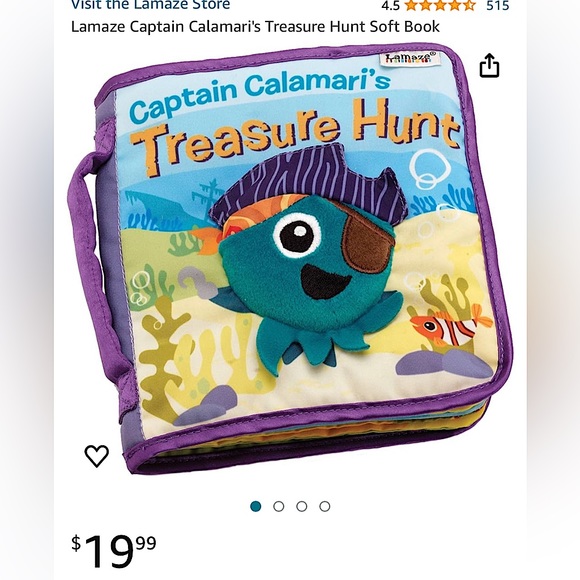Click the Lamaze logo tag on the book
Image resolution: width=580 pixels, height=580 pixels.
point(409,58)
